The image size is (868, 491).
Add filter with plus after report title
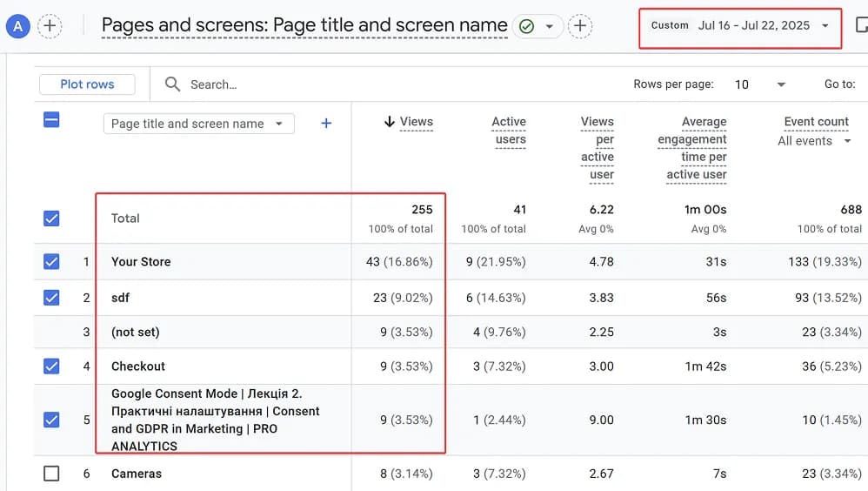tap(580, 26)
